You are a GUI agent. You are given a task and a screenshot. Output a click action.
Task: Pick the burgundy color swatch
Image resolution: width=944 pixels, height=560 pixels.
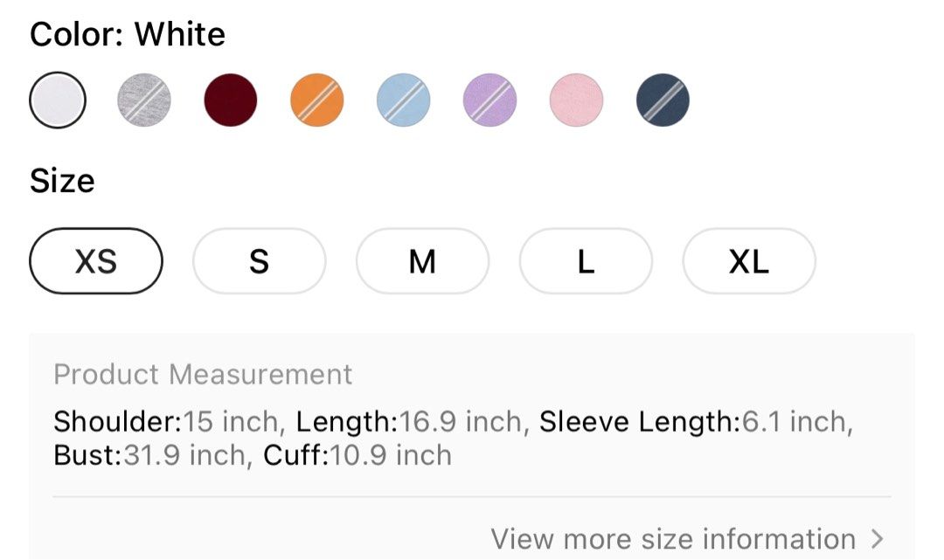231,100
